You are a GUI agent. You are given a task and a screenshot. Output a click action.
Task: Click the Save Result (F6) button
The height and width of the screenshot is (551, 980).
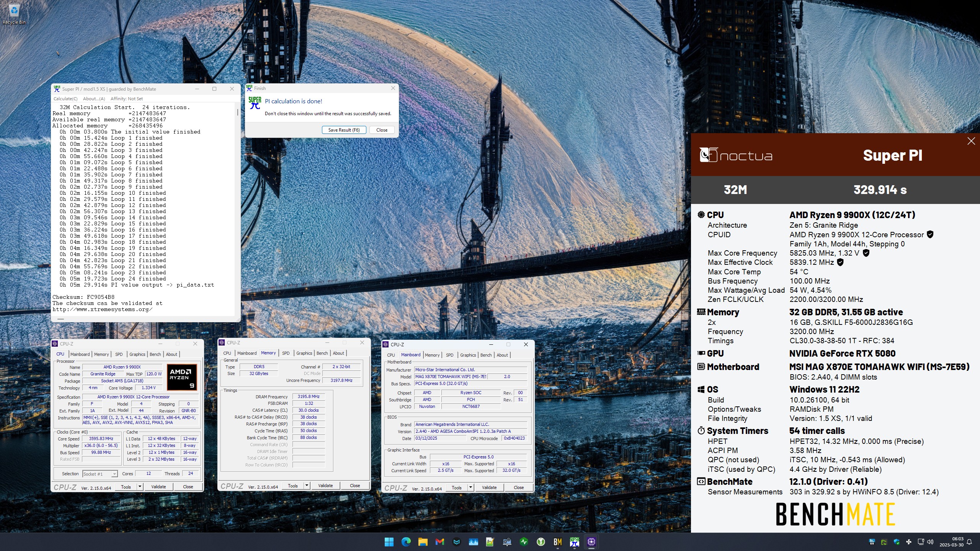344,130
